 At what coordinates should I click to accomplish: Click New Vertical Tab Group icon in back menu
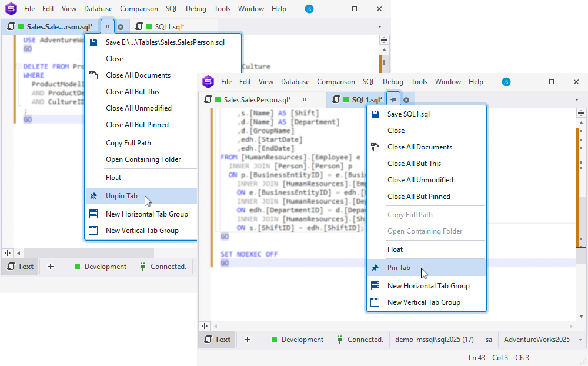point(93,231)
